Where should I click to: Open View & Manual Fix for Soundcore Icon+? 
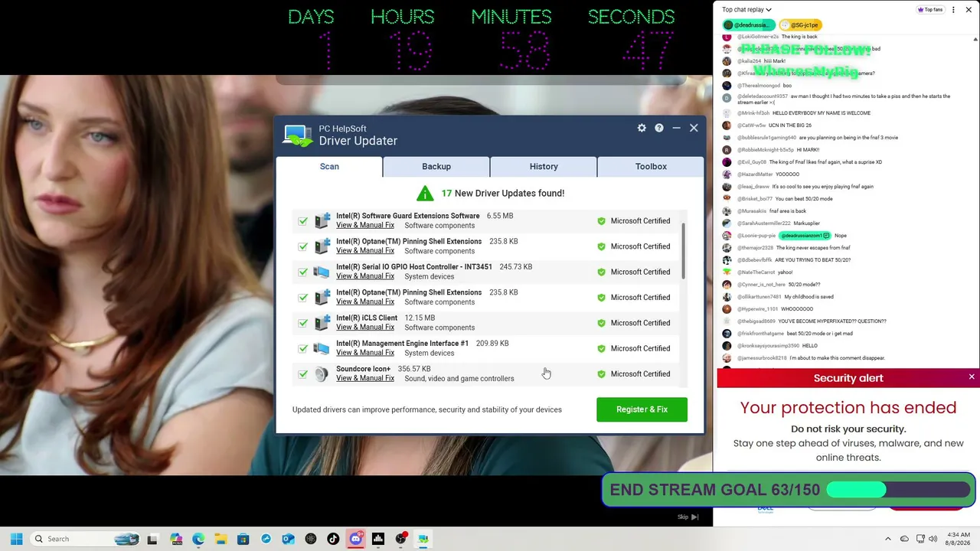tap(365, 378)
